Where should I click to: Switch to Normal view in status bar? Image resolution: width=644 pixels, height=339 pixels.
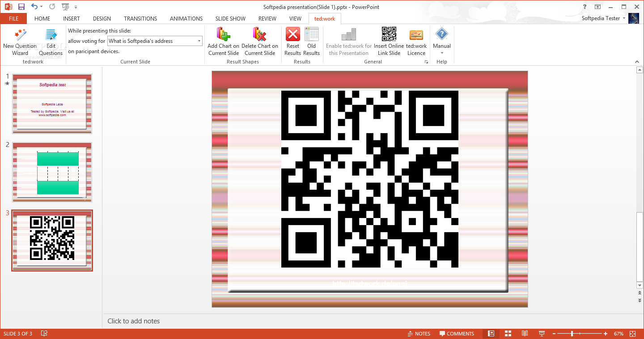[491, 334]
